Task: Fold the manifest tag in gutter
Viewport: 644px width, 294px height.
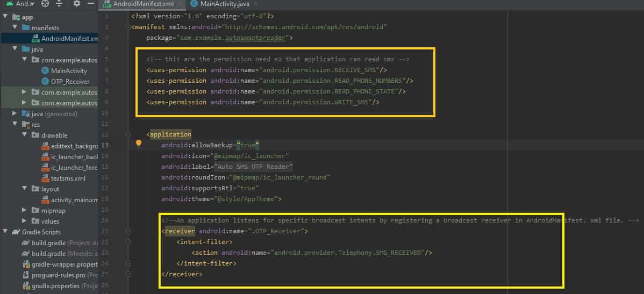Action: pyautogui.click(x=129, y=27)
